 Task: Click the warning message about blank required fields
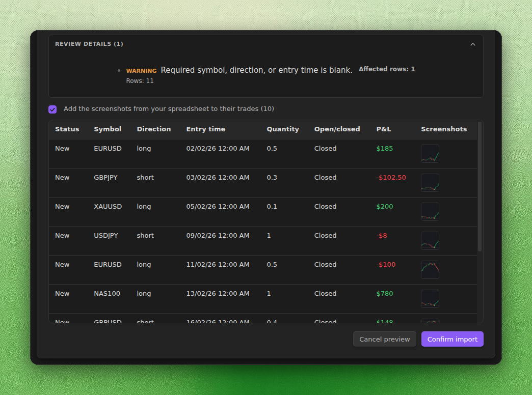pyautogui.click(x=256, y=70)
